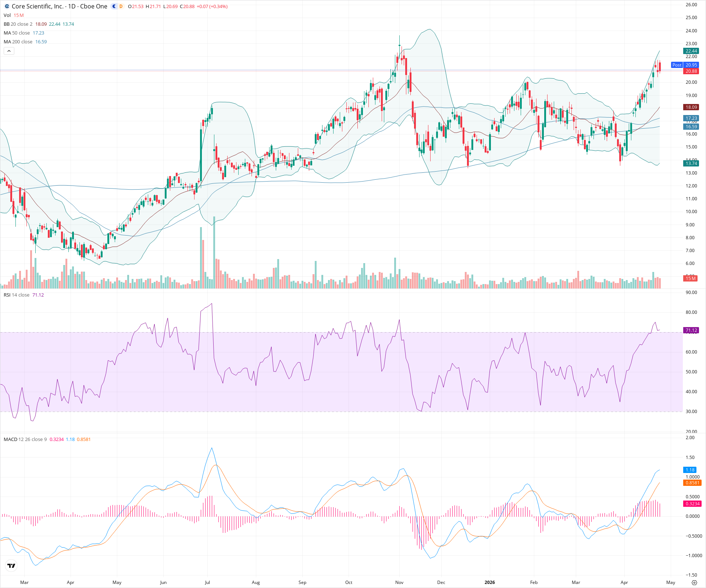706x588 pixels.
Task: Click the 20.88 price label on the scale
Action: 692,71
